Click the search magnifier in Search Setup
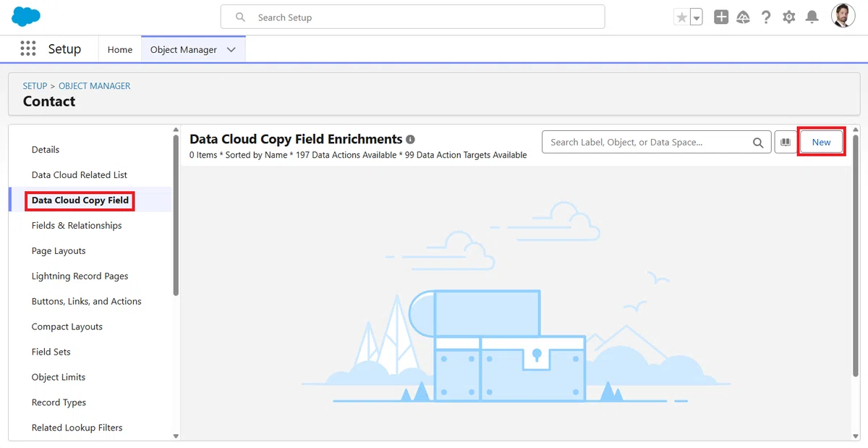The width and height of the screenshot is (868, 448). [x=240, y=17]
